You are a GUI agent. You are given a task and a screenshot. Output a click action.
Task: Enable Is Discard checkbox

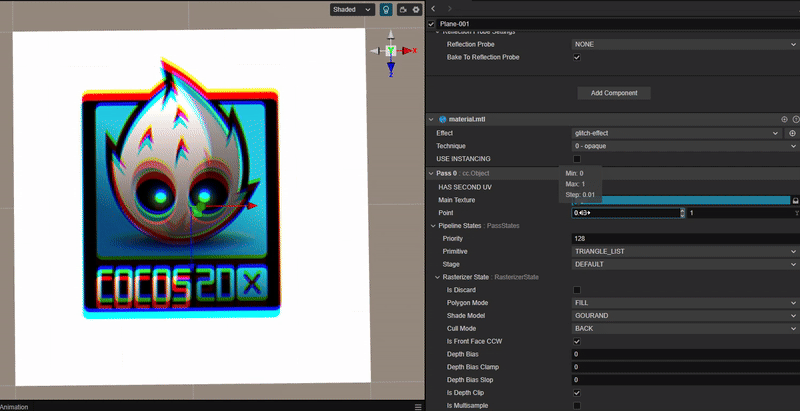(577, 290)
